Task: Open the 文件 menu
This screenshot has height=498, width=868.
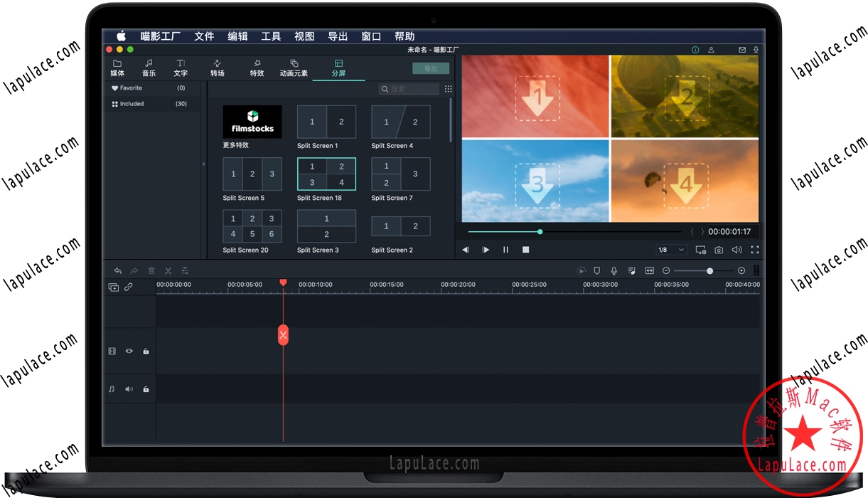Action: 204,36
